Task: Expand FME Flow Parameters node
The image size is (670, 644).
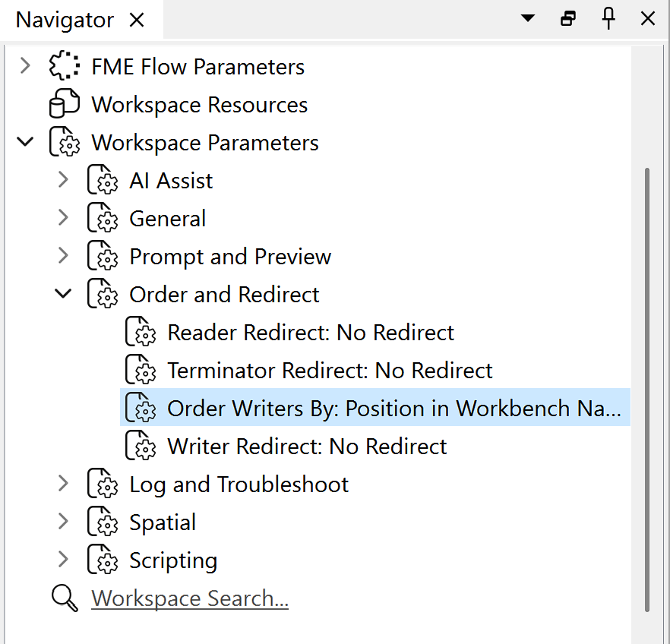Action: click(x=25, y=66)
